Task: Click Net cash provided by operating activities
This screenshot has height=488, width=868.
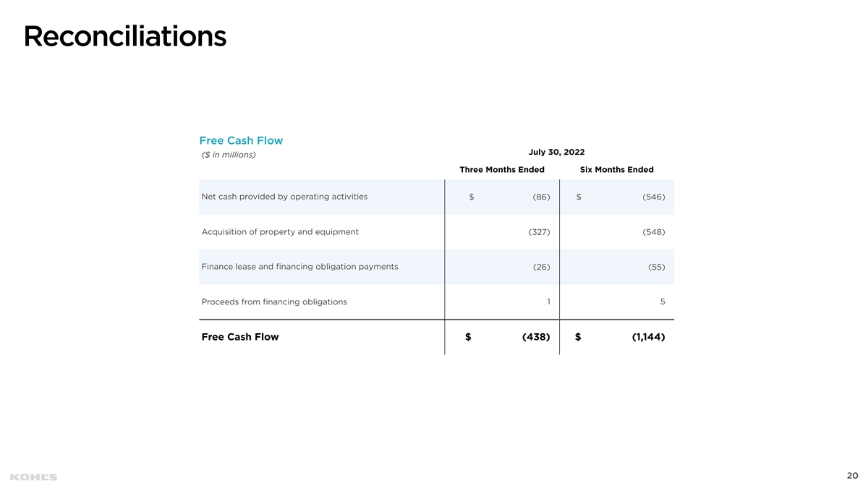Action: (x=284, y=197)
